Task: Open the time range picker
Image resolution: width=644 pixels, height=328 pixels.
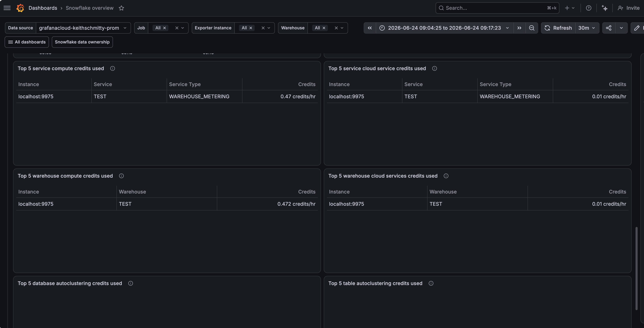Action: [444, 28]
